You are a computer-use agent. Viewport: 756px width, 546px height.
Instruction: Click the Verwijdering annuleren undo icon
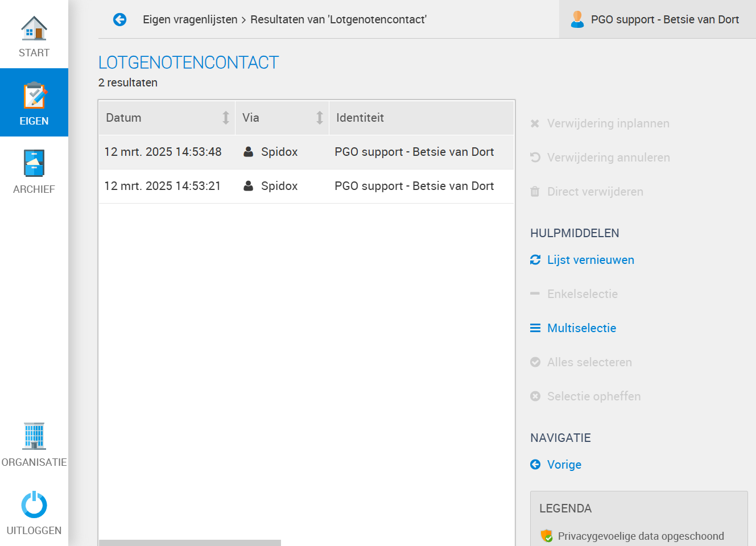pyautogui.click(x=535, y=158)
